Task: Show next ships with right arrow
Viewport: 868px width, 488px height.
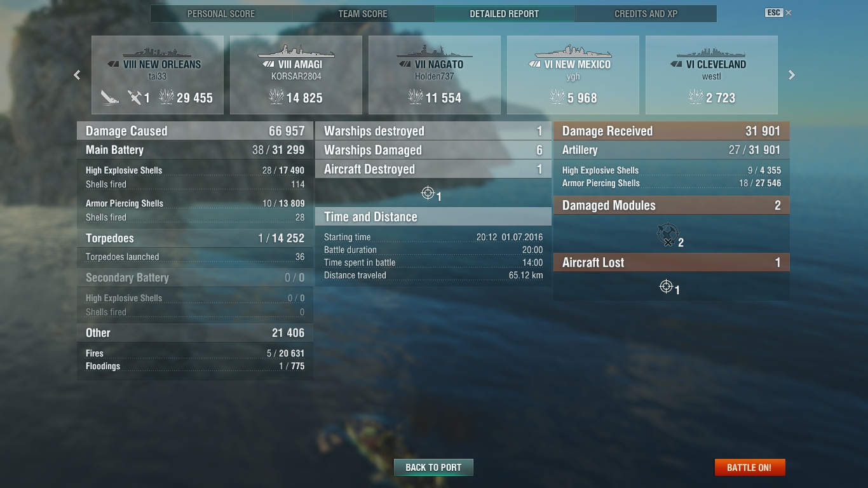Action: 792,75
